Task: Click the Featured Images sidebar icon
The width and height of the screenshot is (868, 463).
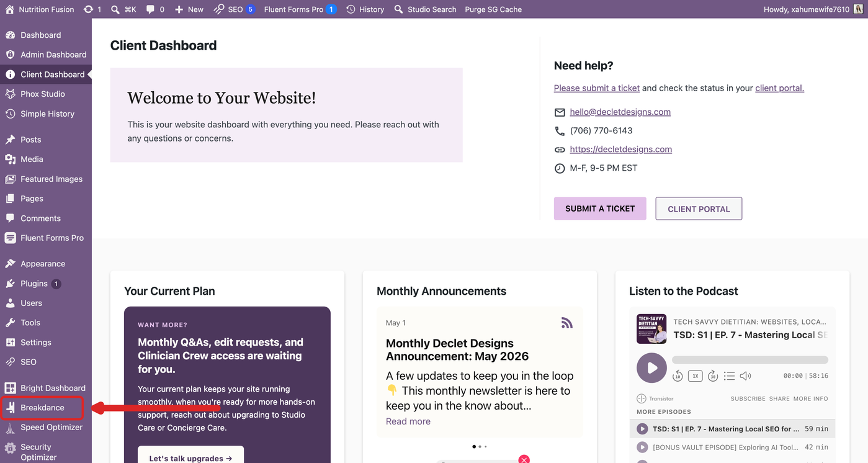Action: (x=10, y=179)
